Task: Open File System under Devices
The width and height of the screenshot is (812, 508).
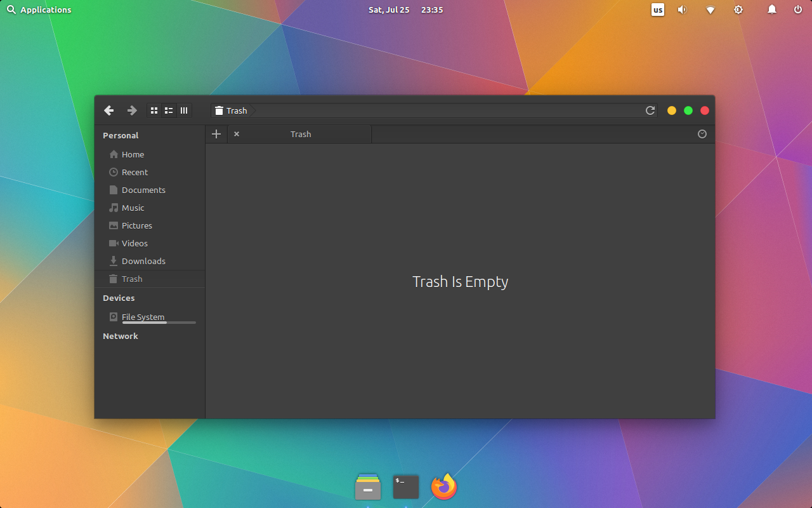Action: [x=150, y=317]
